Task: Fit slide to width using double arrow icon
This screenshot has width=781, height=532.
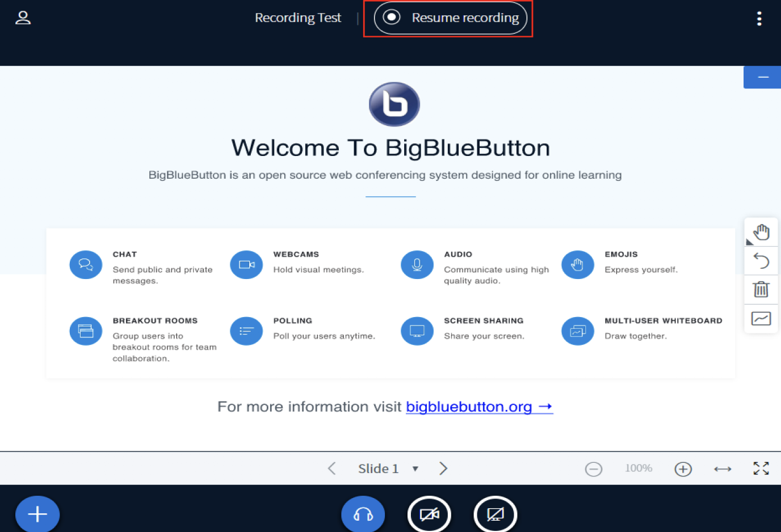Action: point(723,469)
